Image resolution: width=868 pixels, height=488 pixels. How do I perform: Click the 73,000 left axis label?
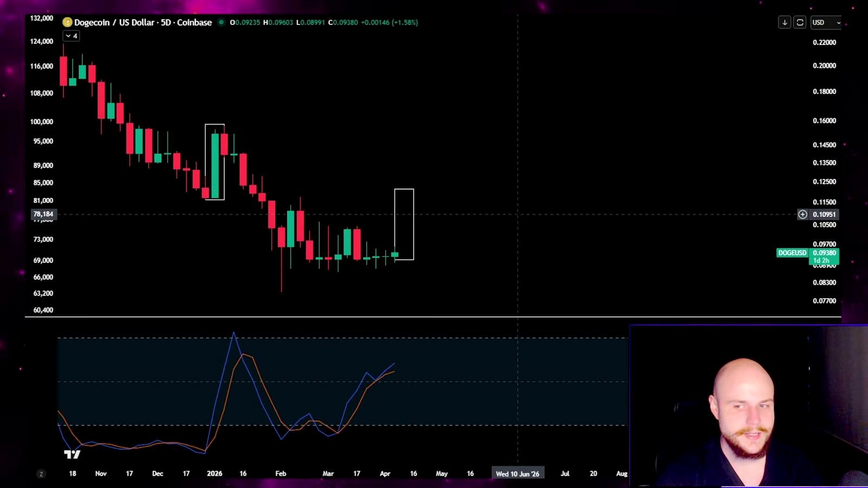click(43, 239)
